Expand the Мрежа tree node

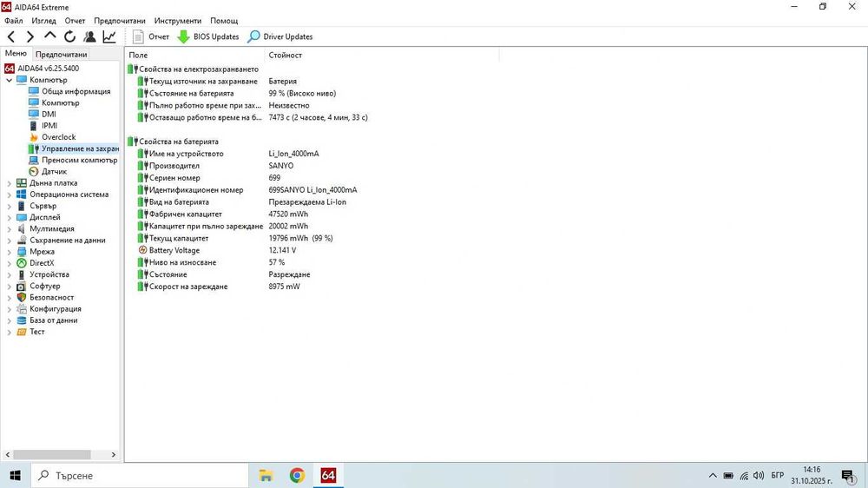pyautogui.click(x=9, y=252)
